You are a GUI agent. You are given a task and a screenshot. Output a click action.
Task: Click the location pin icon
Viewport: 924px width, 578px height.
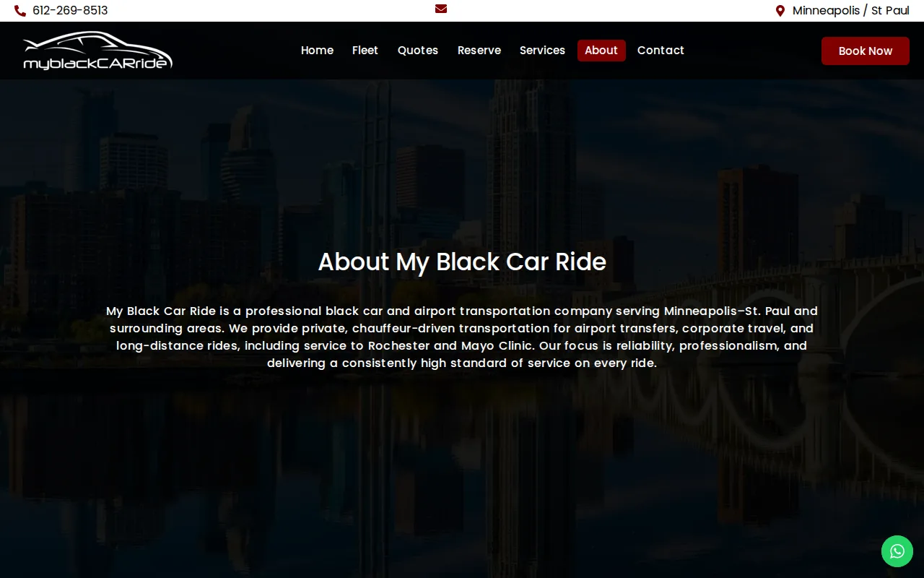point(780,11)
